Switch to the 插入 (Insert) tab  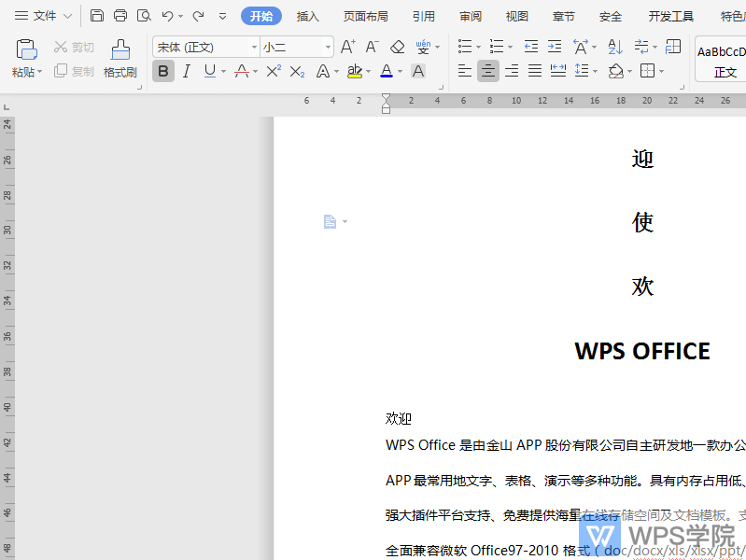307,16
